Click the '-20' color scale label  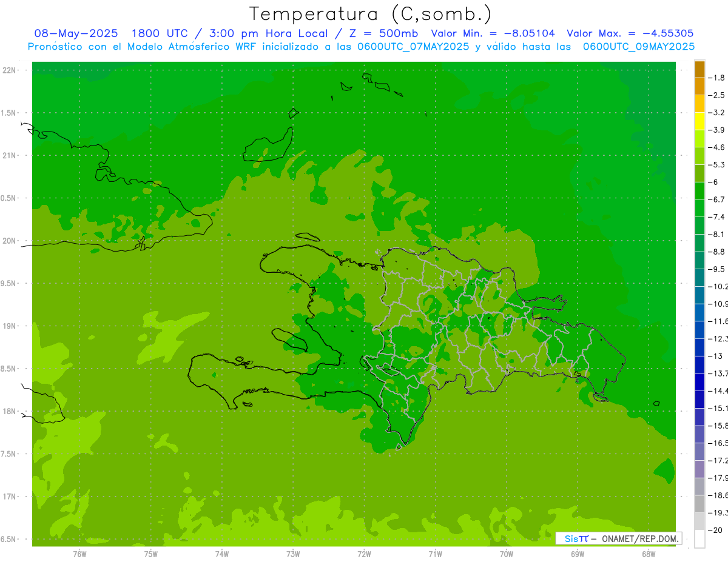(x=715, y=530)
